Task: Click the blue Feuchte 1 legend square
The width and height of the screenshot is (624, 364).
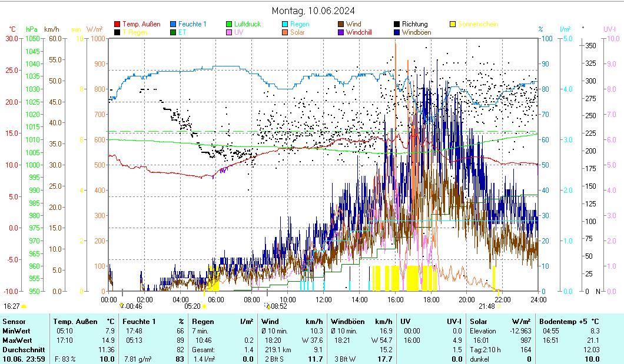Action: click(173, 24)
